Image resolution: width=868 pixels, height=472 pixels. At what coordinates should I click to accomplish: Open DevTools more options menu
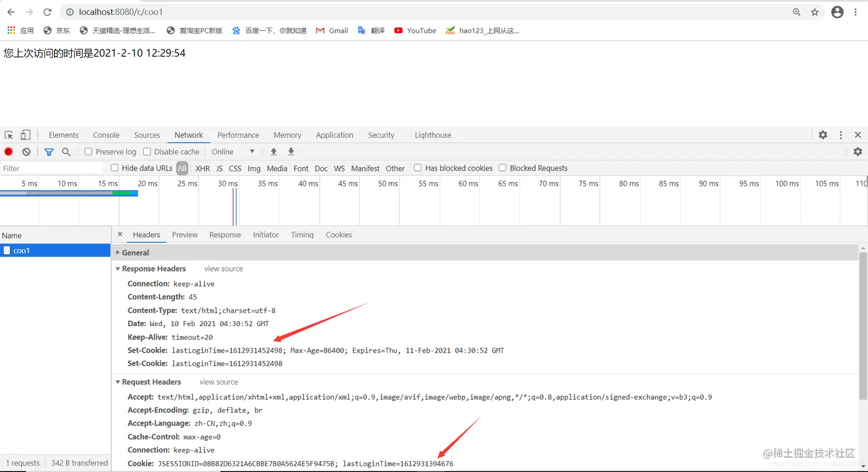click(x=841, y=135)
